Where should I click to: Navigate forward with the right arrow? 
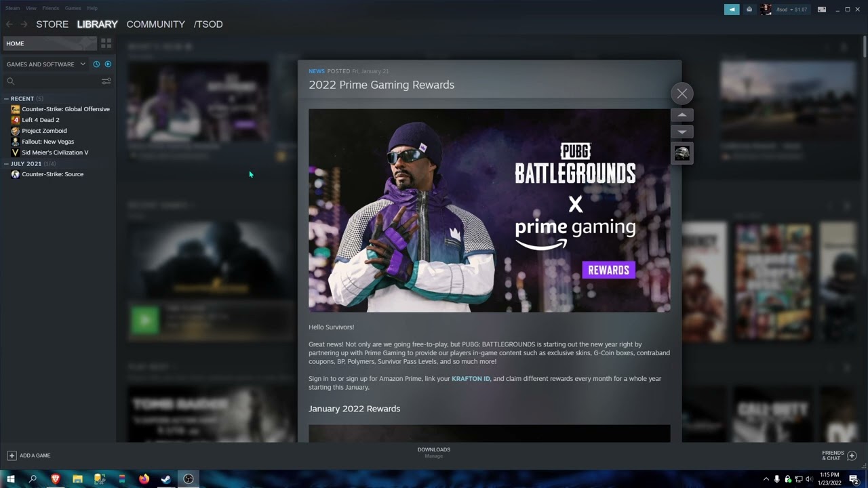[x=24, y=24]
